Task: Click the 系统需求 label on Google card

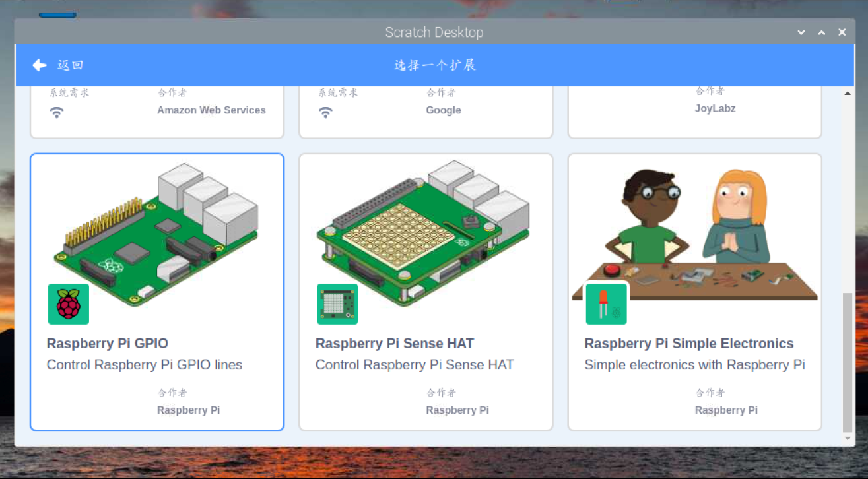Action: (x=338, y=93)
